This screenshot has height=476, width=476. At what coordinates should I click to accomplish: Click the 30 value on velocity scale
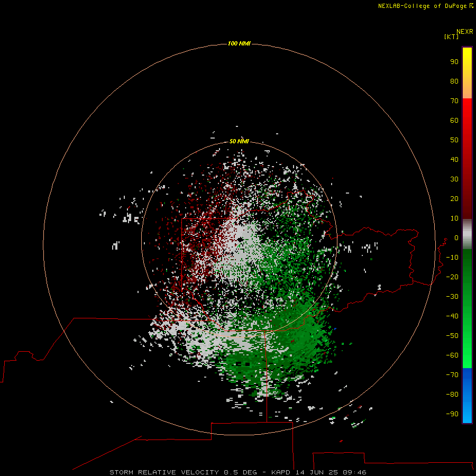(454, 179)
